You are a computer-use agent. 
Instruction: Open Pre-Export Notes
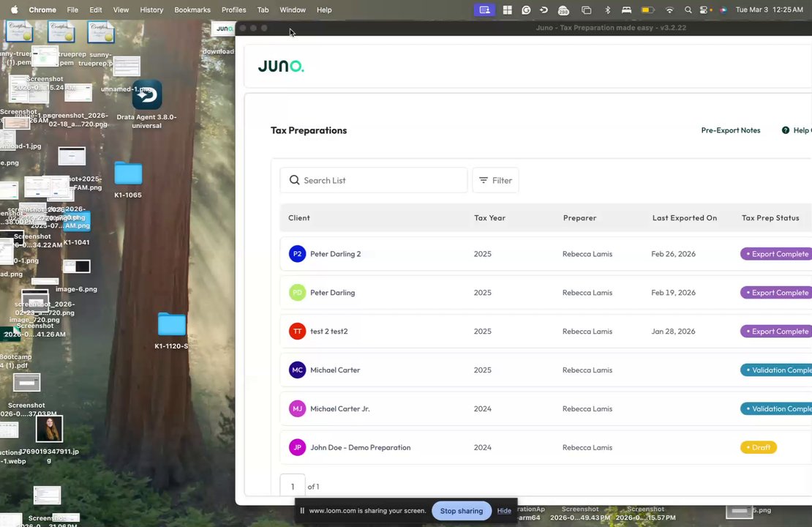[730, 130]
